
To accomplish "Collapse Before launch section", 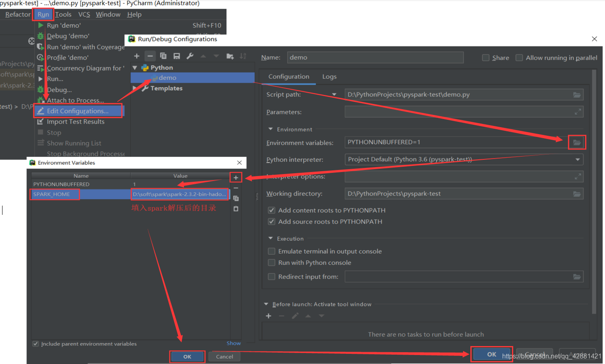I will (x=266, y=304).
